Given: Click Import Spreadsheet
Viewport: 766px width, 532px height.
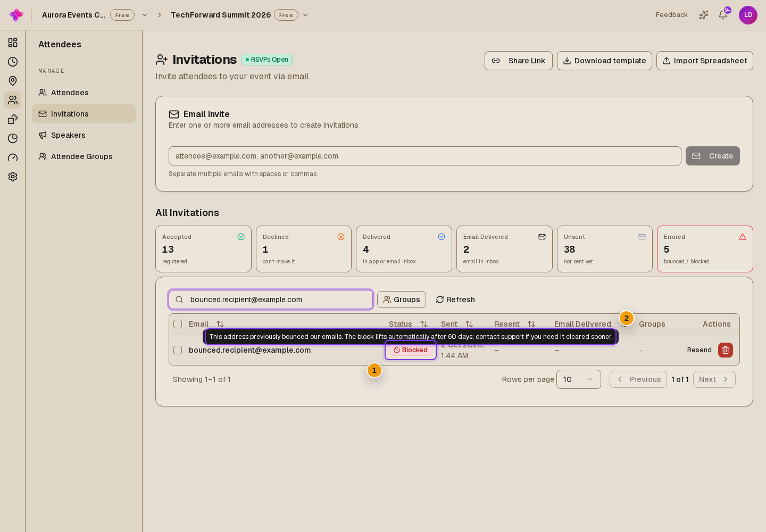Looking at the screenshot, I should [x=705, y=61].
